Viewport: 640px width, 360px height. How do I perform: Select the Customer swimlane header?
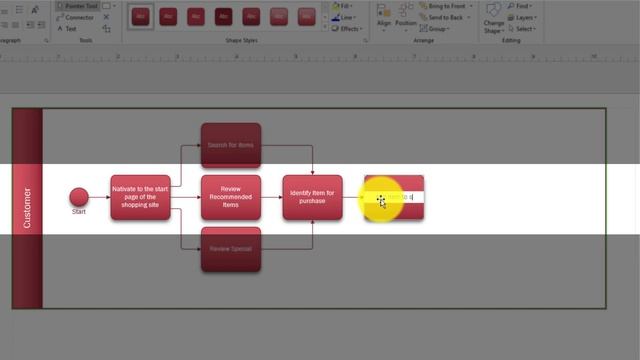point(27,208)
